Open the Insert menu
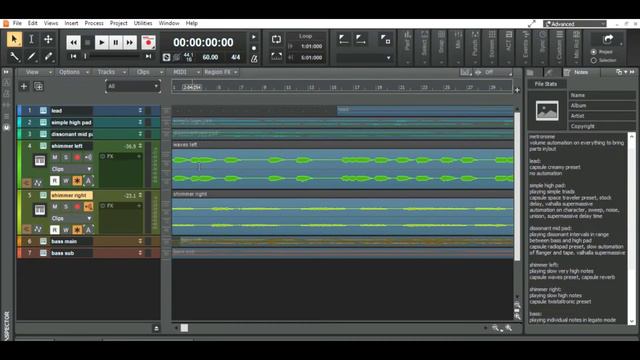 tap(71, 23)
